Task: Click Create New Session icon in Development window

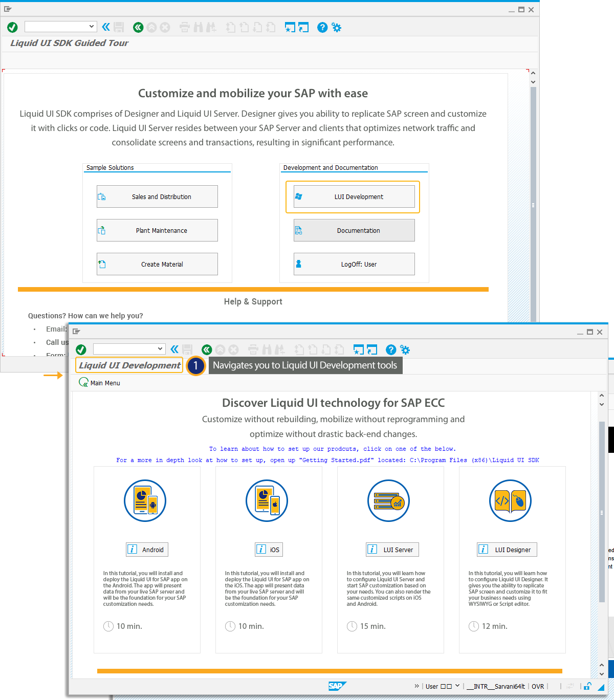Action: click(359, 349)
